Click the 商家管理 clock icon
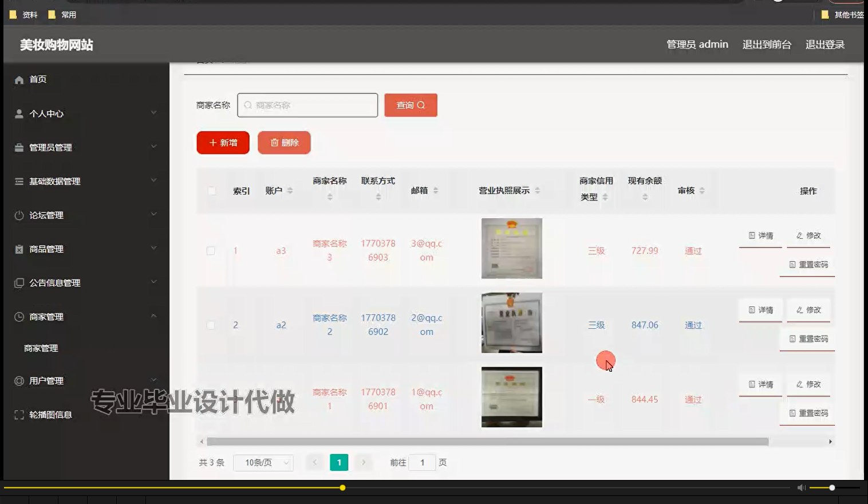The image size is (868, 504). [x=19, y=317]
